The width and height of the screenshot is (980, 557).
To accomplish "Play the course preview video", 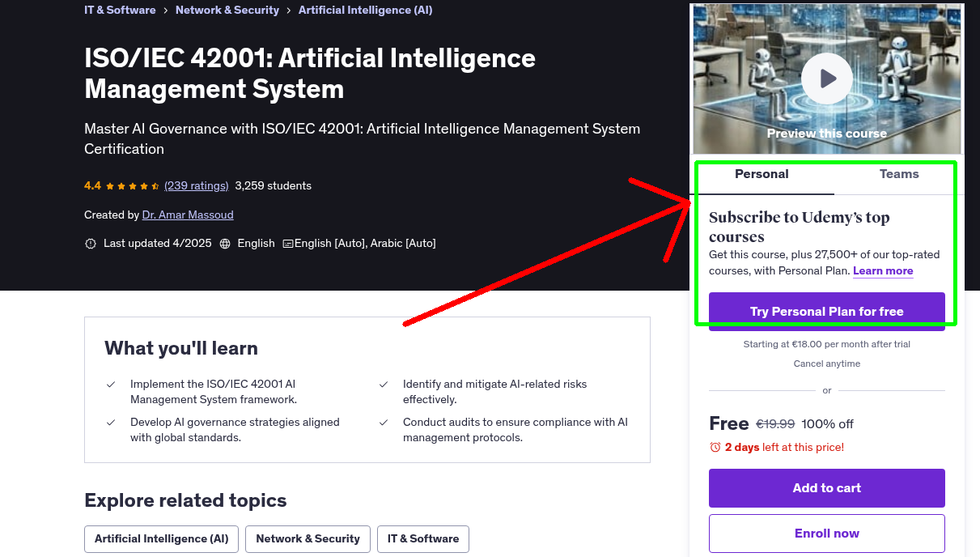I will coord(826,79).
